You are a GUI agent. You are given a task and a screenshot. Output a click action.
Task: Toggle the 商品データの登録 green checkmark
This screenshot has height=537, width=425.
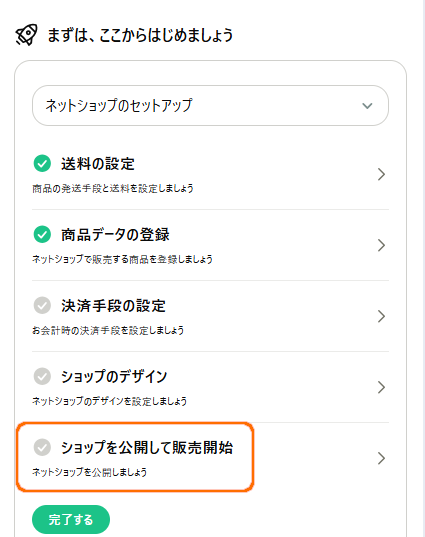point(42,234)
